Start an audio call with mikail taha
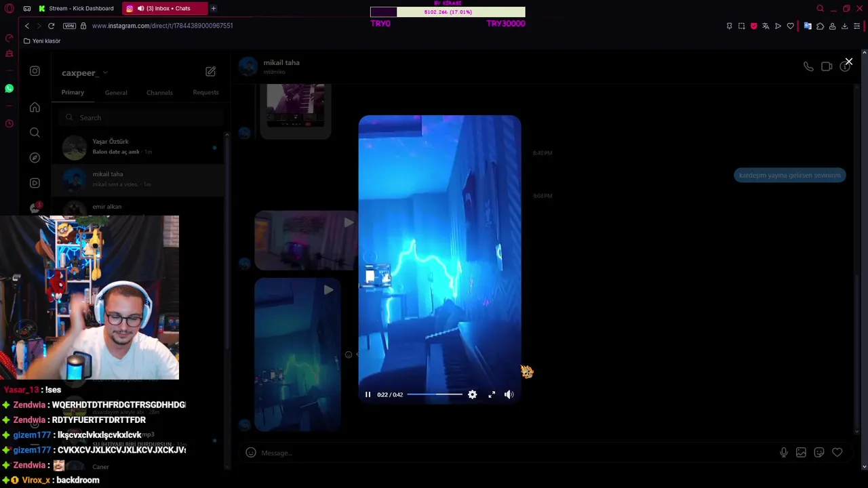Viewport: 868px width, 488px height. (x=808, y=66)
